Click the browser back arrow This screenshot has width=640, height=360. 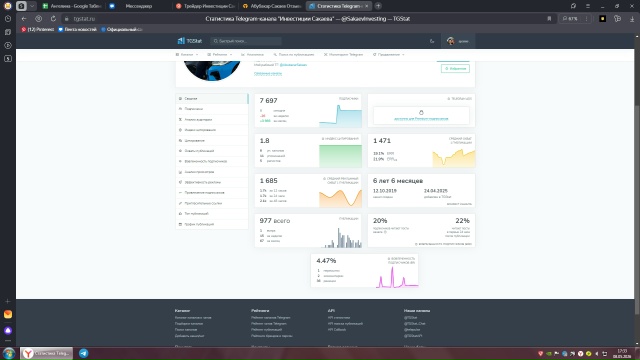click(x=24, y=19)
